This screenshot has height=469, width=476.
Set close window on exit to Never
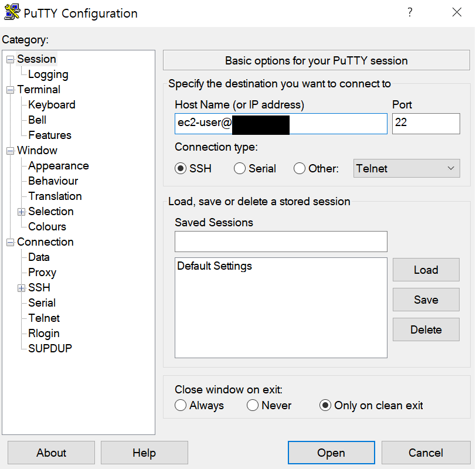tap(253, 405)
